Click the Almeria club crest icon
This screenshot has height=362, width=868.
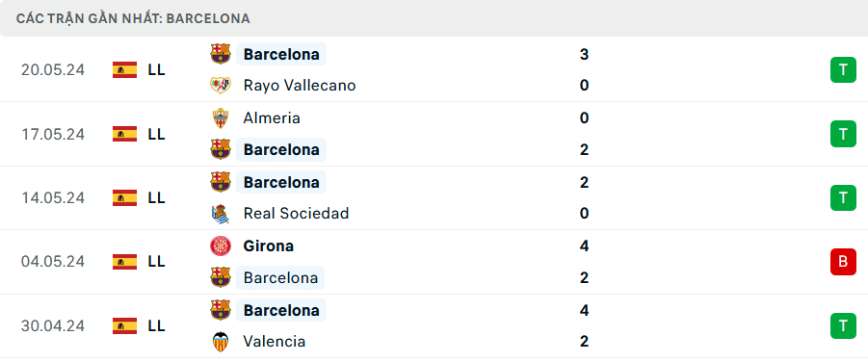[221, 117]
